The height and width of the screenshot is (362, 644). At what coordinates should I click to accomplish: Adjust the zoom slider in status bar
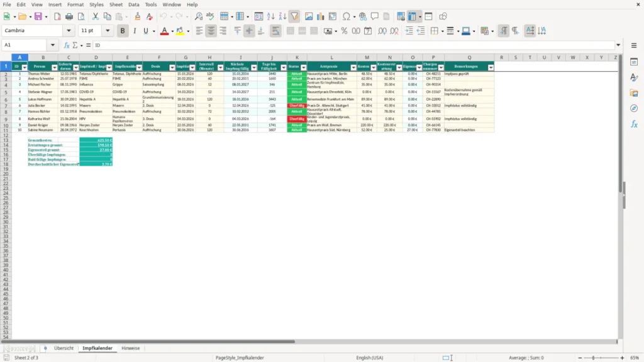(601, 358)
